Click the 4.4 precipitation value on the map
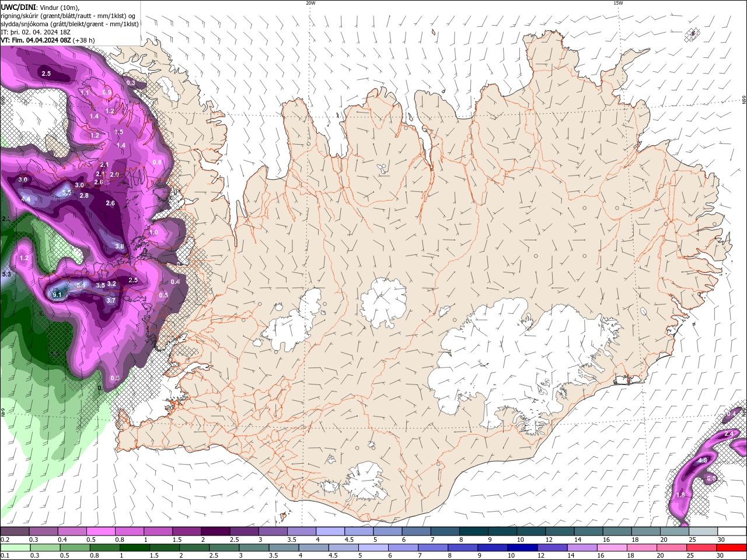 [26, 199]
